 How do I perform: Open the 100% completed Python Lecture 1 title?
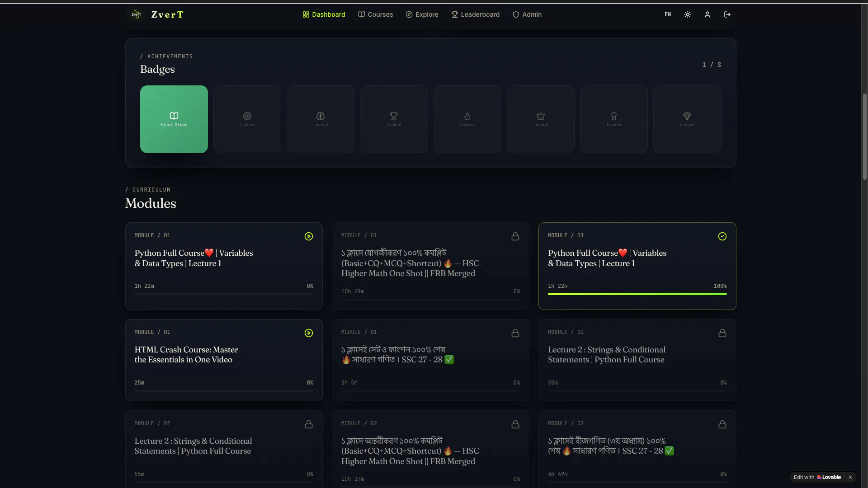(607, 258)
